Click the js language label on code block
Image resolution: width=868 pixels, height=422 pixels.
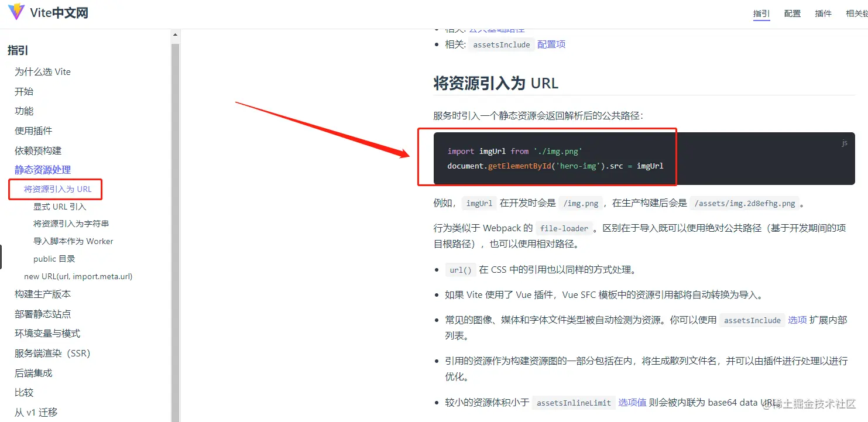[844, 143]
